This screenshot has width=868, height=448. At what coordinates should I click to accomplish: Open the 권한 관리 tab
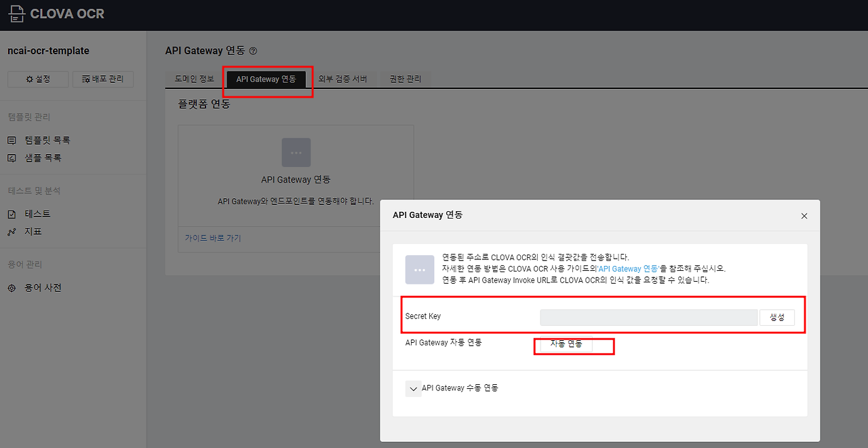point(406,79)
